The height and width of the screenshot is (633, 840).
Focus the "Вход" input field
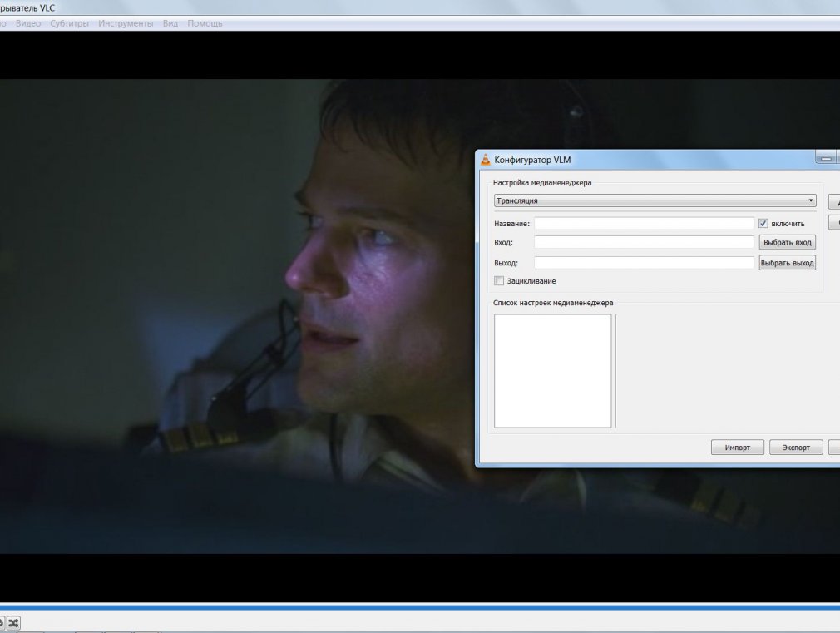click(x=644, y=242)
